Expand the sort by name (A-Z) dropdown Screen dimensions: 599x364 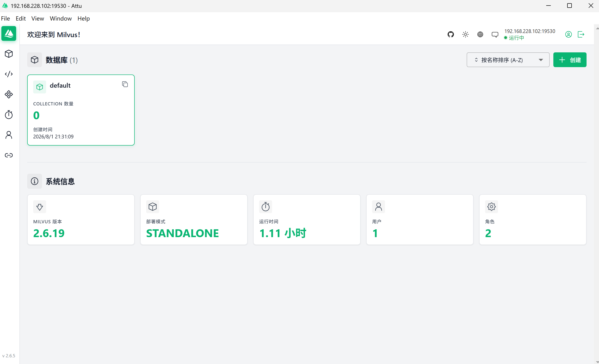[x=508, y=60]
